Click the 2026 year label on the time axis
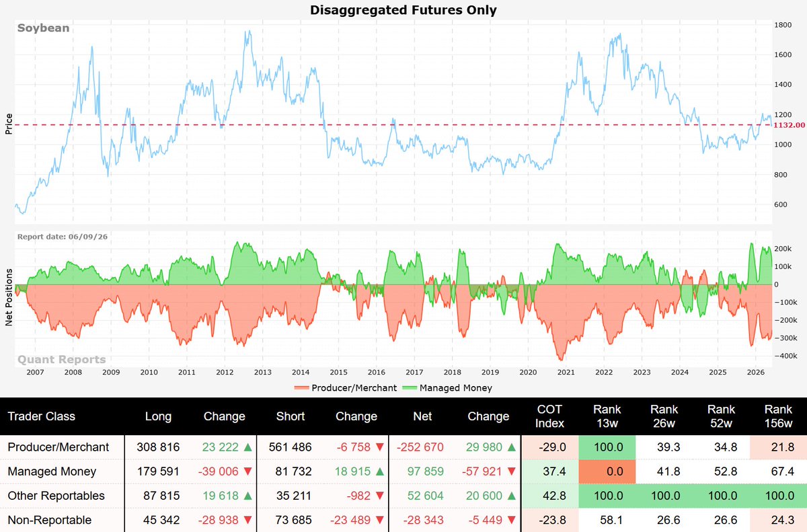The image size is (807, 532). tap(757, 372)
